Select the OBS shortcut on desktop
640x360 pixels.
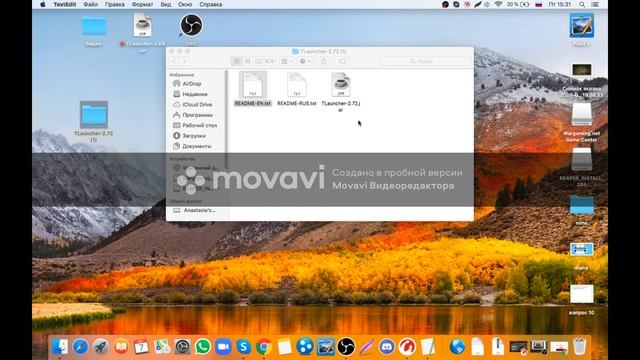tap(191, 29)
